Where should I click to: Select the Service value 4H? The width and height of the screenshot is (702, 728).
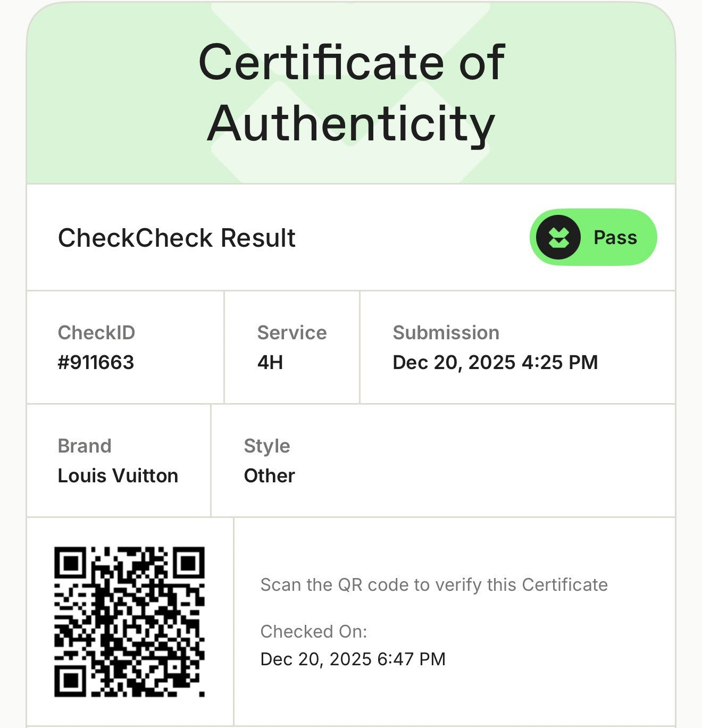[270, 363]
